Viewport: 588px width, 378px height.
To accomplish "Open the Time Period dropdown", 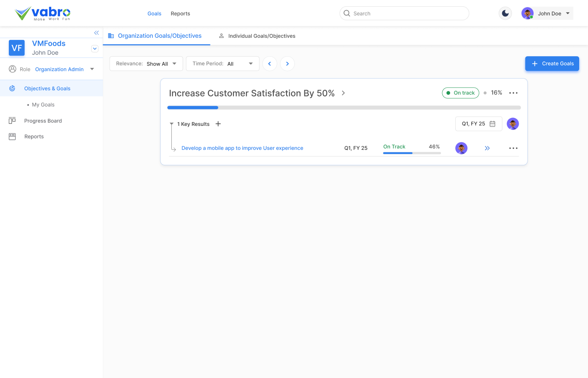I will pyautogui.click(x=223, y=64).
